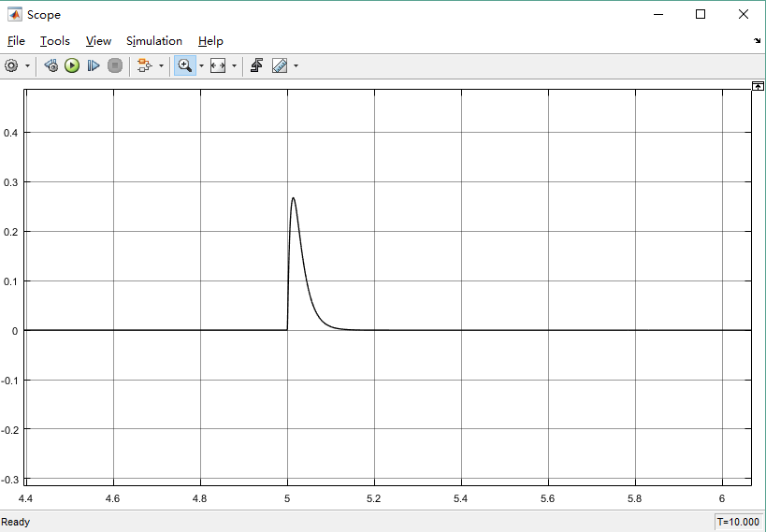This screenshot has width=766, height=532.
Task: Open the Simulation menu
Action: pyautogui.click(x=154, y=41)
